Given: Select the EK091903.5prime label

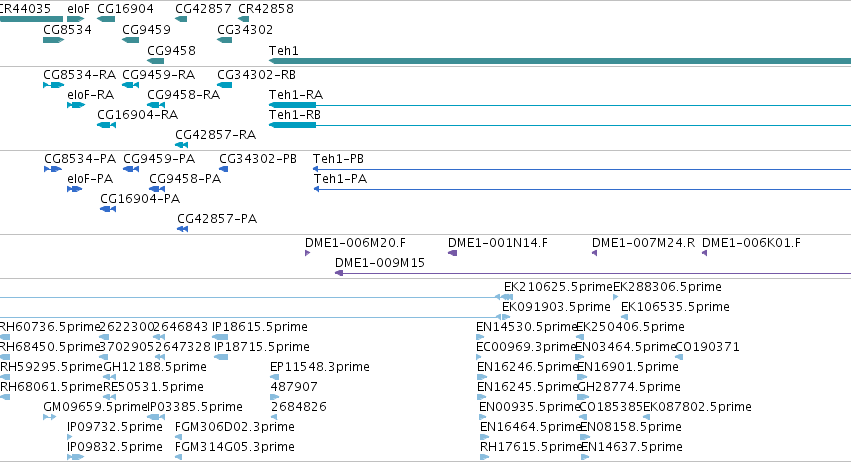Looking at the screenshot, I should (x=556, y=307).
